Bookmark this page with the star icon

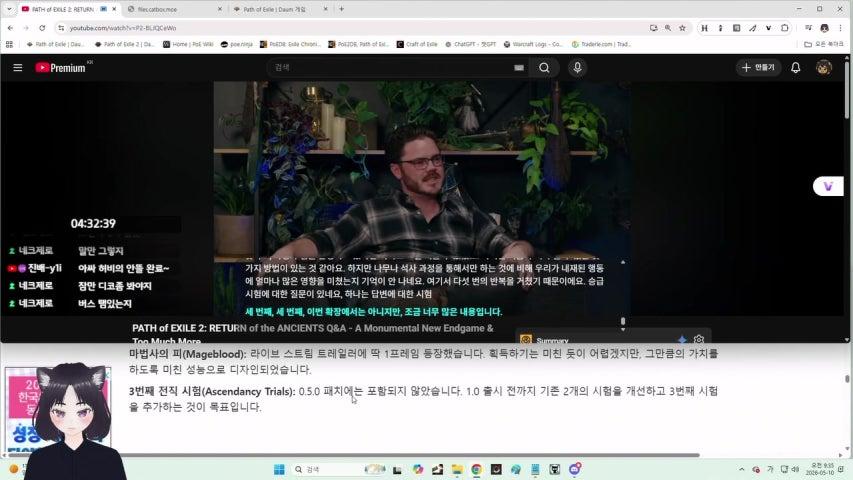click(682, 28)
